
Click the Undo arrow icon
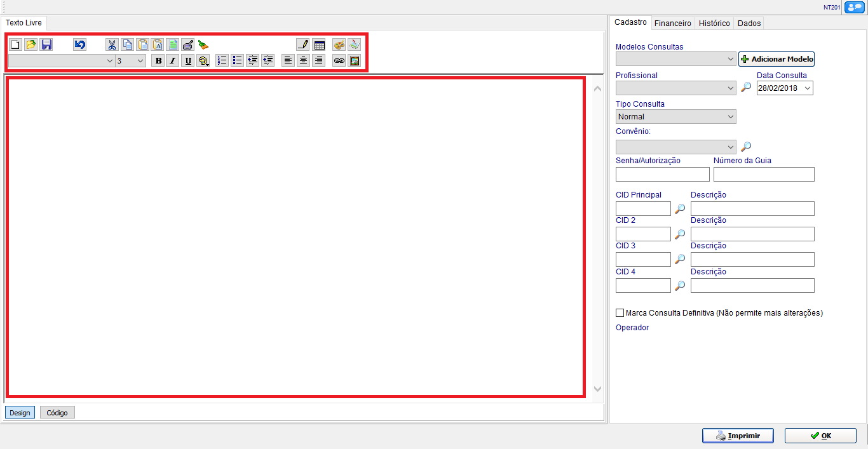pyautogui.click(x=79, y=45)
